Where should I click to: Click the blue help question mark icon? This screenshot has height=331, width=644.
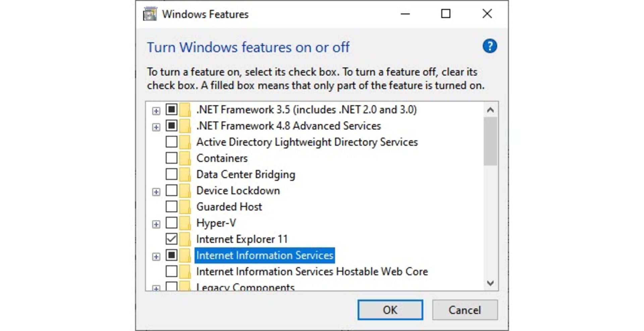(490, 46)
